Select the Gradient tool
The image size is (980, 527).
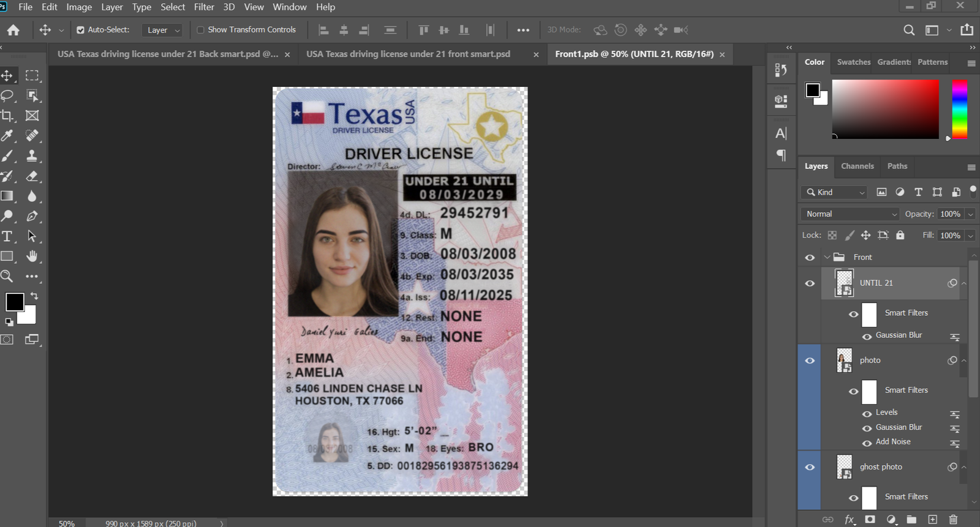click(7, 196)
